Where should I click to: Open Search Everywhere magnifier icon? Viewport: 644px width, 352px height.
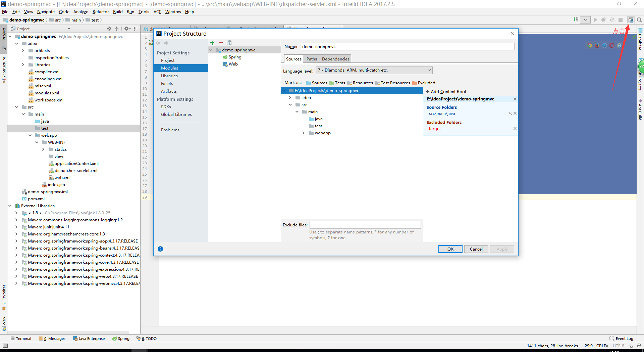coord(639,20)
